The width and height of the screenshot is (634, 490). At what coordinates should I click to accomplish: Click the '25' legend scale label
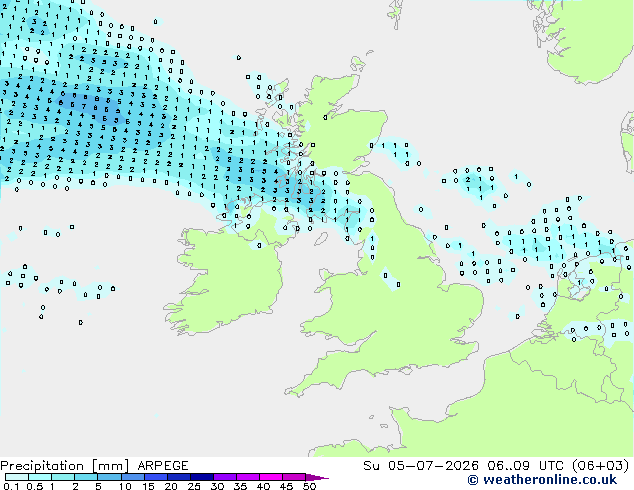click(194, 486)
